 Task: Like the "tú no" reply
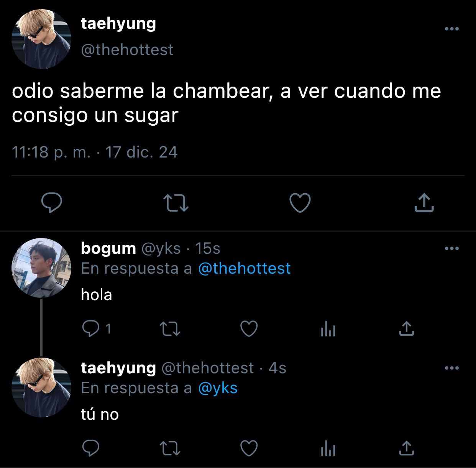point(249,448)
